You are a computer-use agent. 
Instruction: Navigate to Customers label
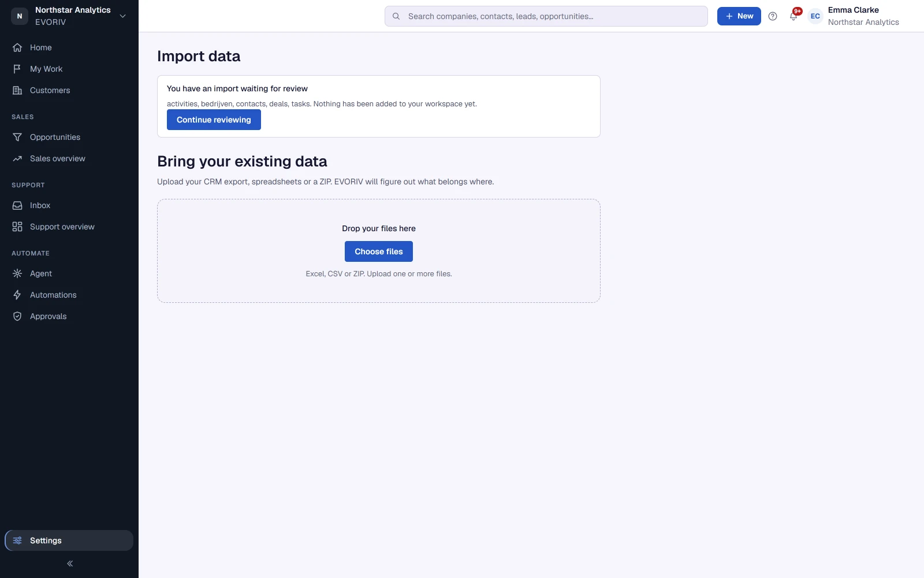(x=50, y=90)
